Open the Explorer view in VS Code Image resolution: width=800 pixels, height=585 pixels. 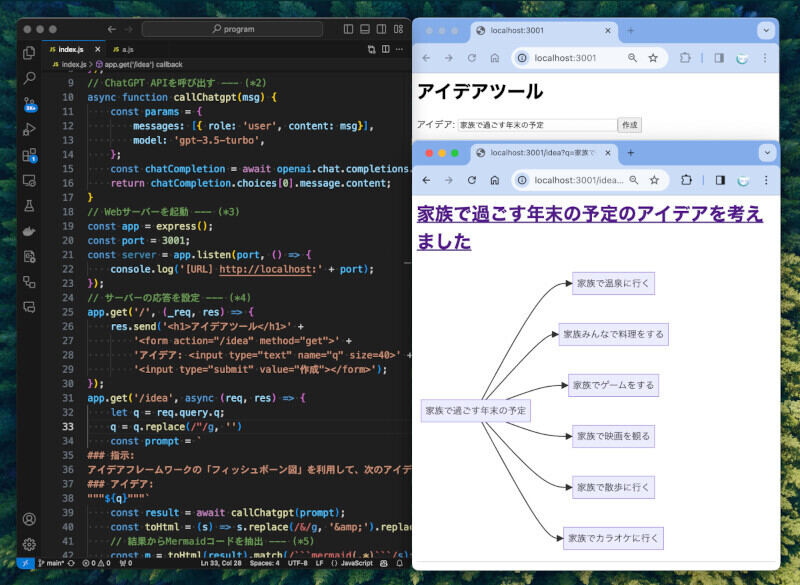tap(29, 51)
